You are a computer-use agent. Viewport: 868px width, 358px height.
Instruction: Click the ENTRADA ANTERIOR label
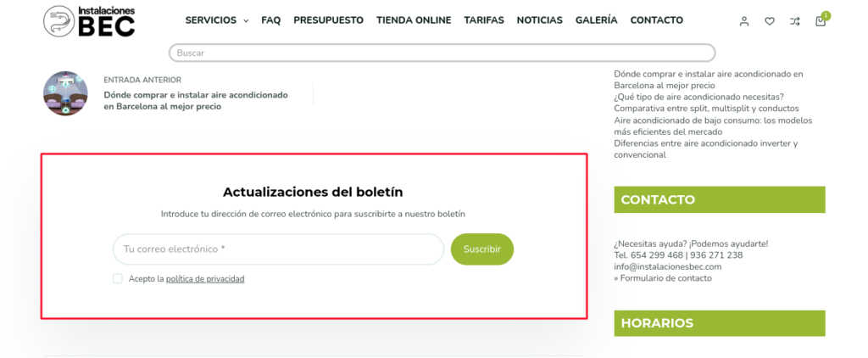click(x=142, y=81)
